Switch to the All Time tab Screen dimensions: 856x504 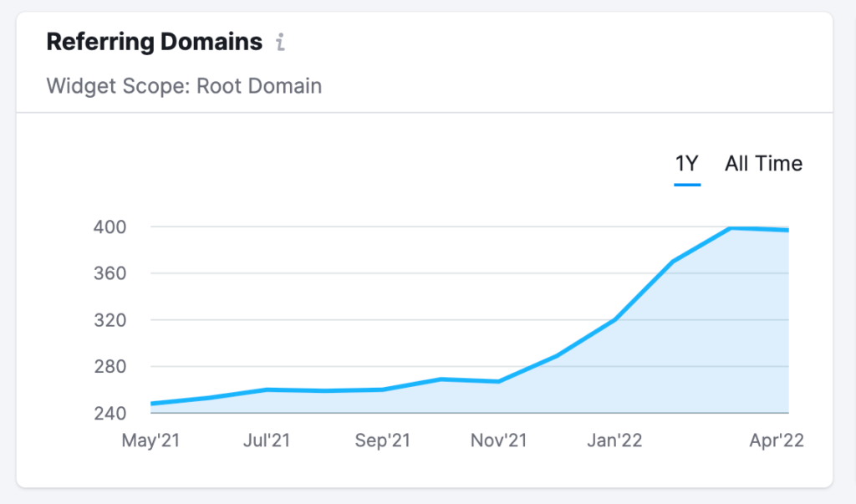click(763, 164)
